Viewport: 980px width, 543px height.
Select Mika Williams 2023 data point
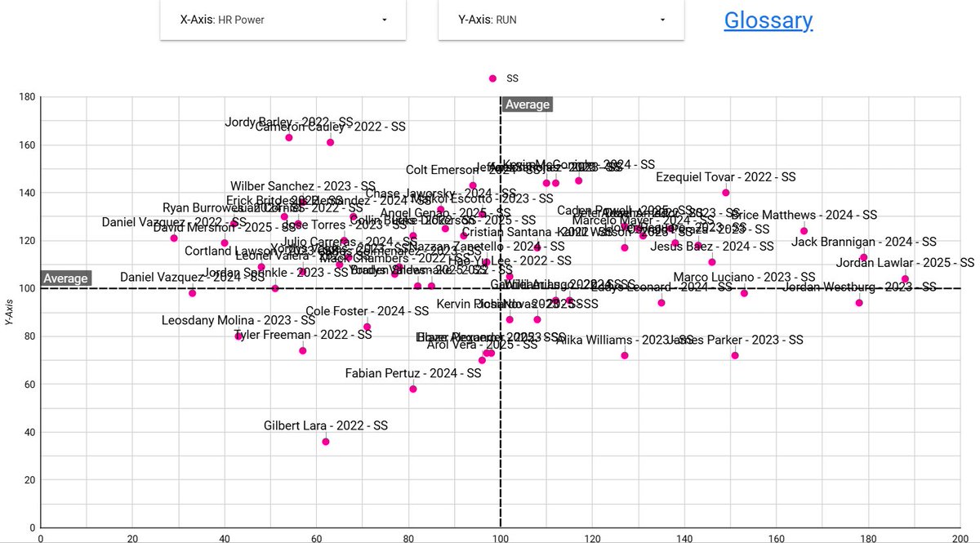pos(625,355)
